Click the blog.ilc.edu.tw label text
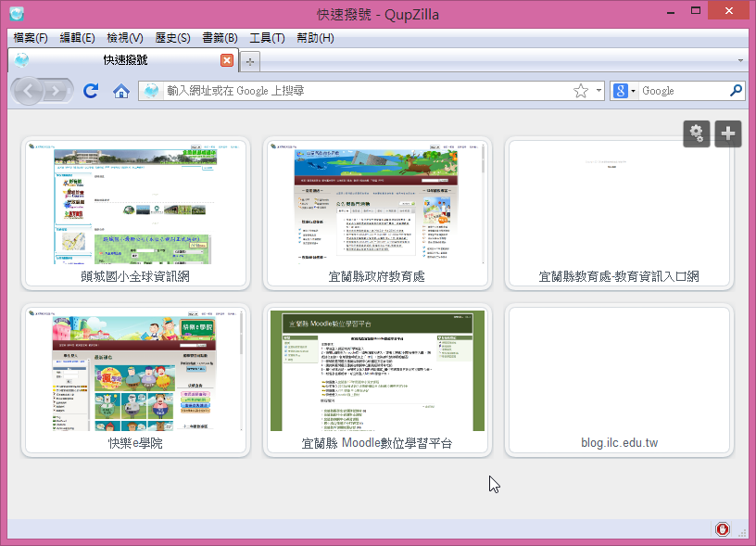756x546 pixels. [619, 443]
